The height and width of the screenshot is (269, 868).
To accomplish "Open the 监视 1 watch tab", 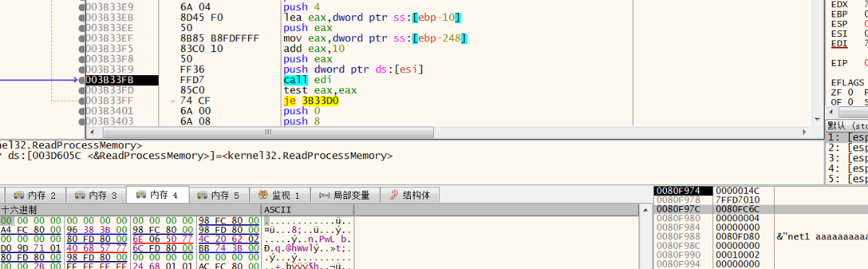I will click(x=279, y=195).
